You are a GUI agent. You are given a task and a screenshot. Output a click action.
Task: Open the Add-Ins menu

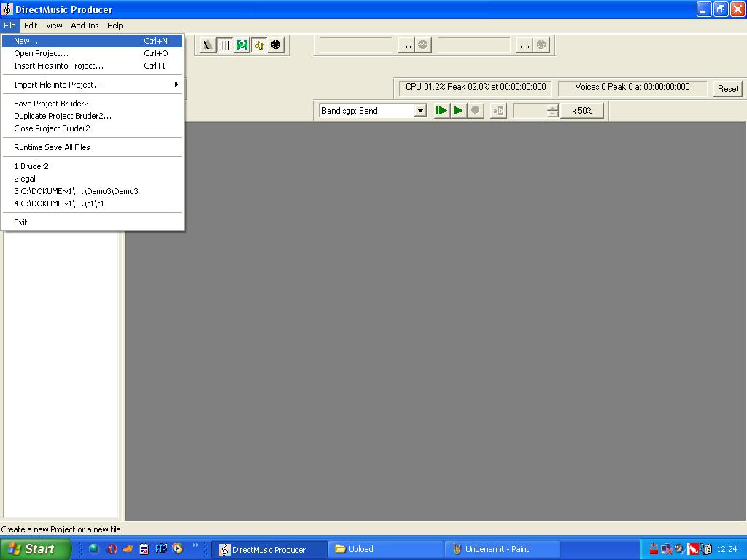85,26
